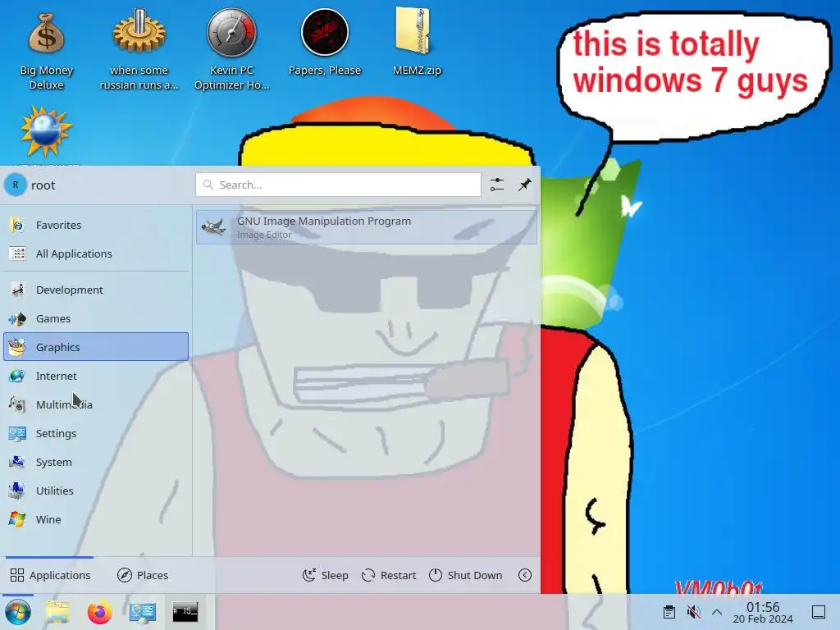This screenshot has height=630, width=840.
Task: Select All Applications category
Action: point(96,253)
